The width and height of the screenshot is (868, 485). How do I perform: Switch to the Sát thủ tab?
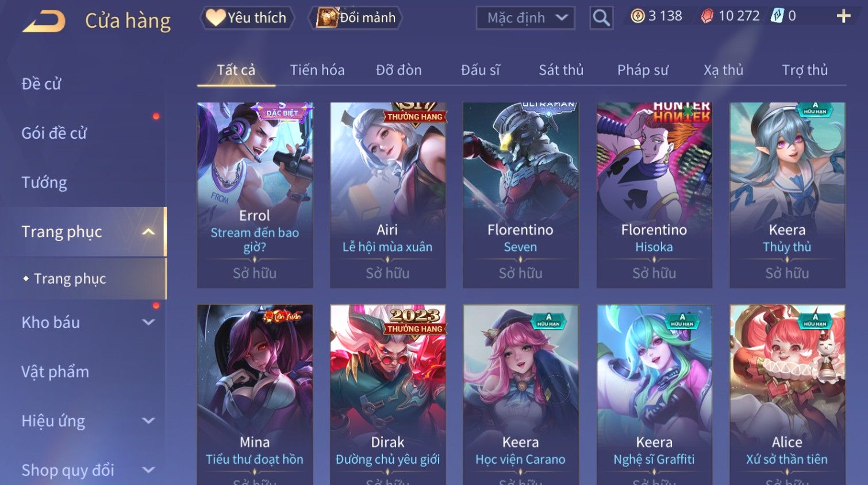561,70
